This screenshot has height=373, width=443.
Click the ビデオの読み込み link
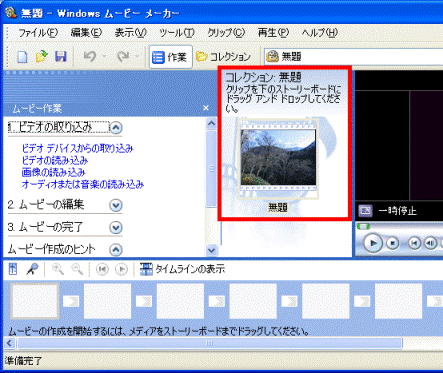[x=55, y=160]
